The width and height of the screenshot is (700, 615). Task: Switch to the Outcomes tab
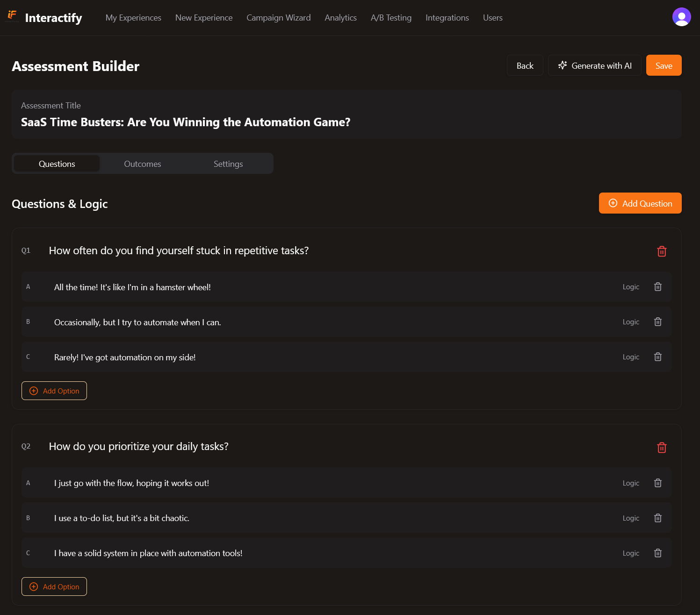click(x=143, y=164)
